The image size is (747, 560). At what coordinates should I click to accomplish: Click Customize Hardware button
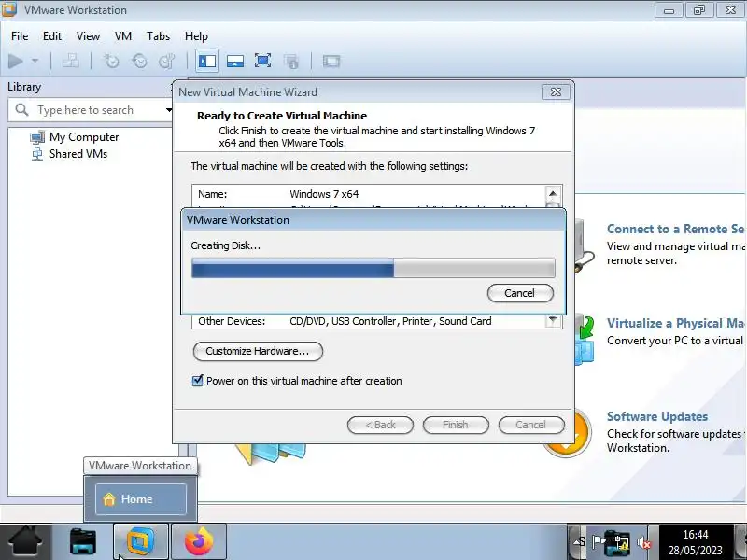258,351
